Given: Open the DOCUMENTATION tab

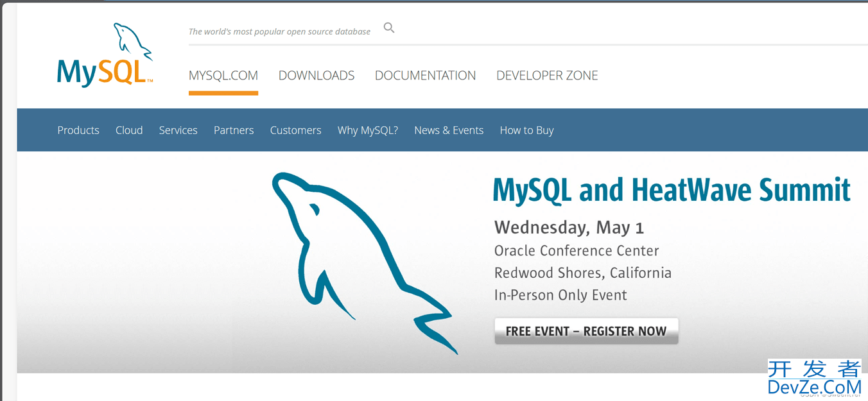Looking at the screenshot, I should pos(426,76).
